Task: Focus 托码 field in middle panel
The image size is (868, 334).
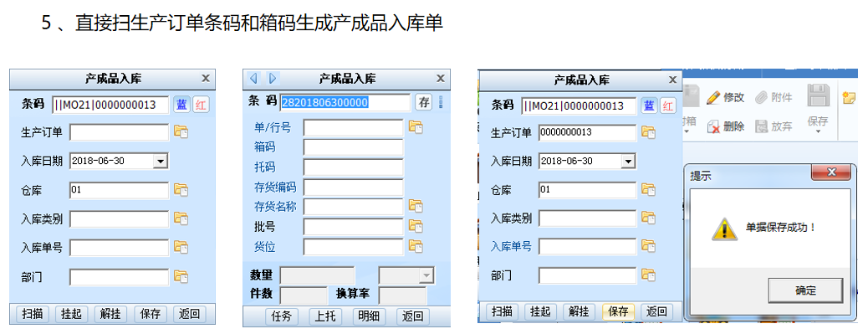Action: pos(354,167)
